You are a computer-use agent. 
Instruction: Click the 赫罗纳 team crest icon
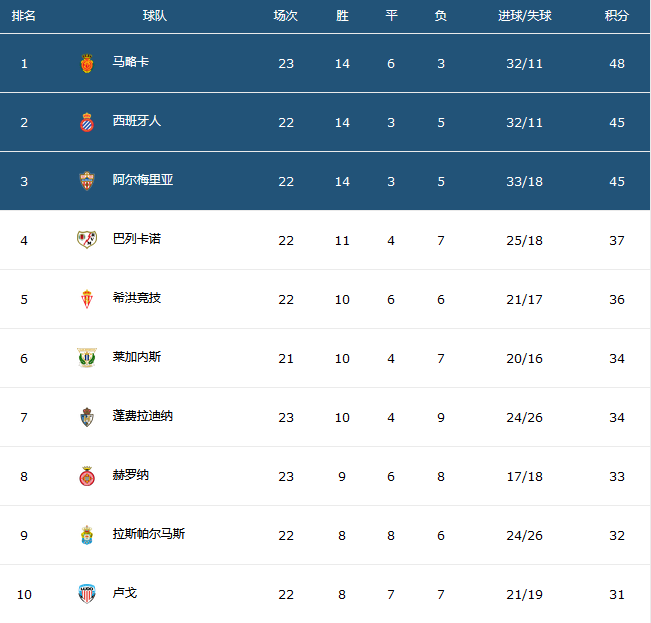click(x=87, y=476)
